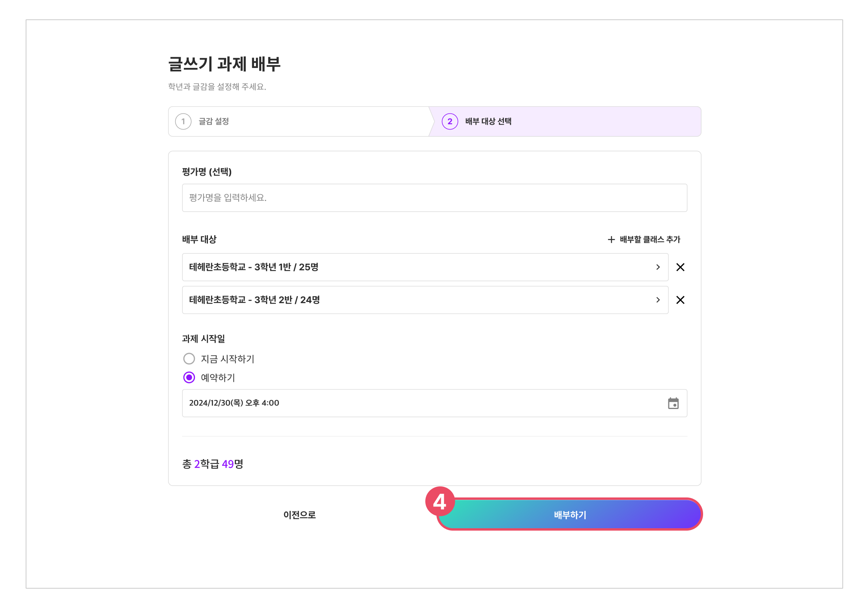This screenshot has width=868, height=608.
Task: Select the 지금 시작하기 radio button
Action: point(189,359)
